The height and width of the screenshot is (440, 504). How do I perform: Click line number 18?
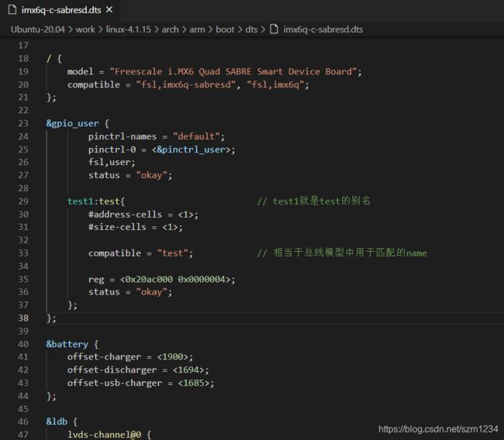(x=23, y=58)
